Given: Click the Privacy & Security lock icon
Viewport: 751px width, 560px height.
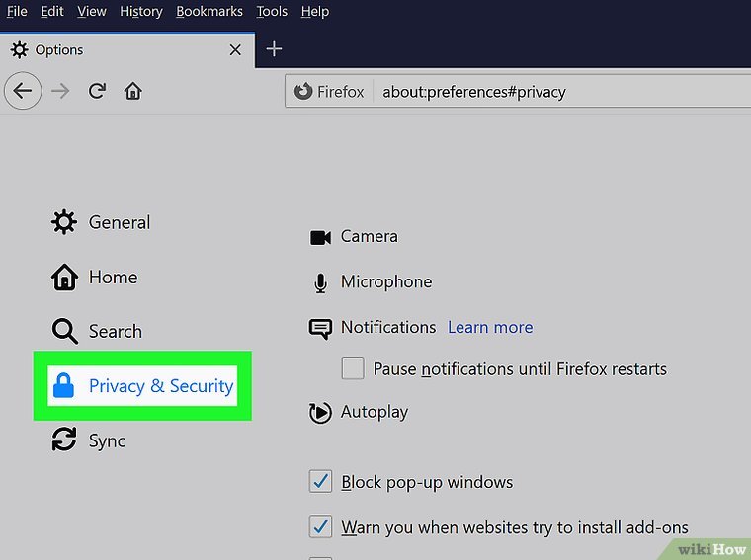Looking at the screenshot, I should pyautogui.click(x=63, y=385).
